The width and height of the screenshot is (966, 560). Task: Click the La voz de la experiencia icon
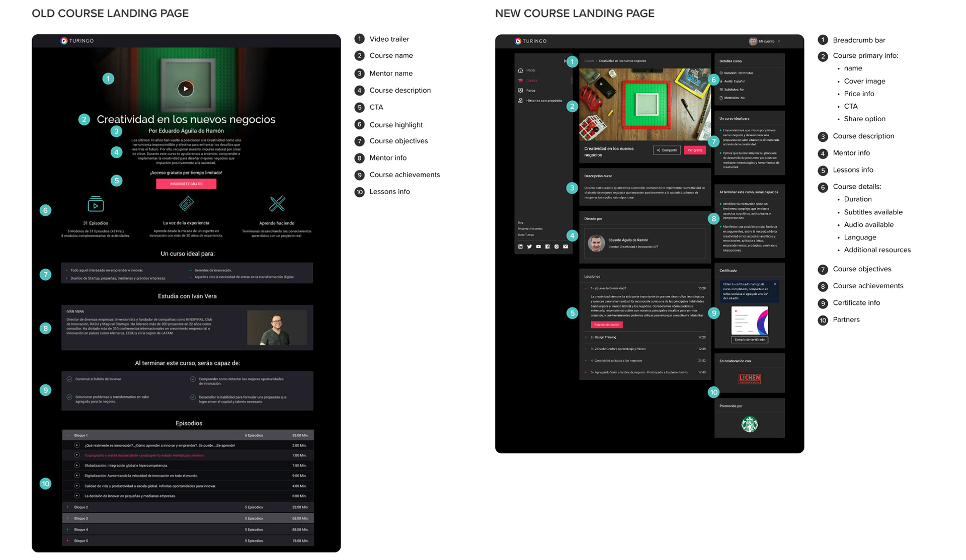click(186, 203)
